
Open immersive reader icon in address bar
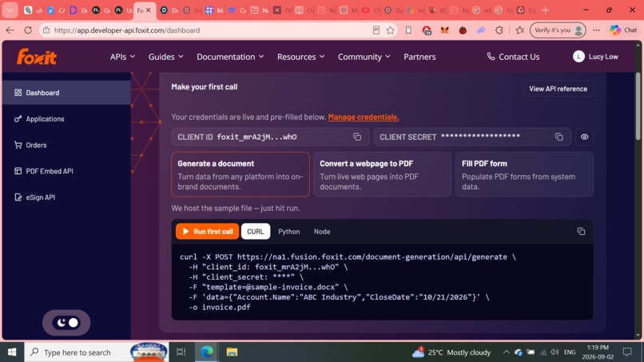(x=376, y=30)
